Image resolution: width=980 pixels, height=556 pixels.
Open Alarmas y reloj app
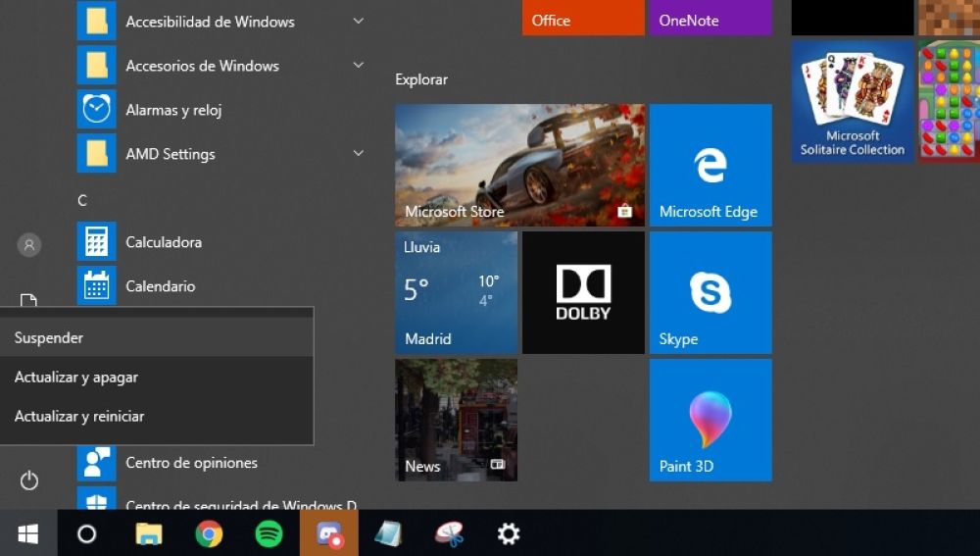tap(172, 110)
